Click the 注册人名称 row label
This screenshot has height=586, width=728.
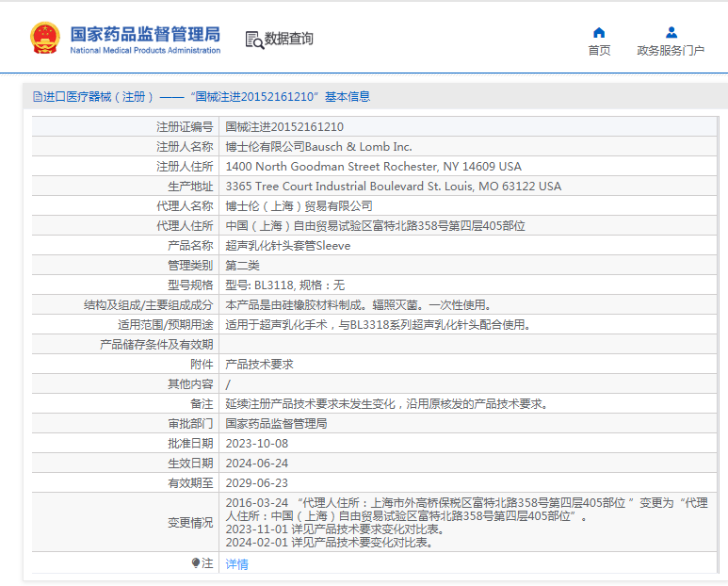[x=185, y=147]
